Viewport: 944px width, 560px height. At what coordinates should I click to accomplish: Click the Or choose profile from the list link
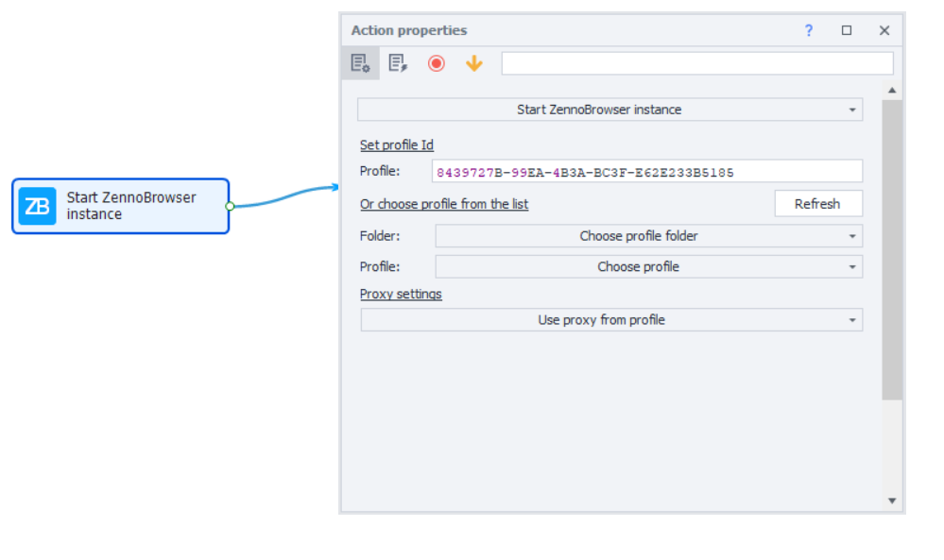click(444, 204)
